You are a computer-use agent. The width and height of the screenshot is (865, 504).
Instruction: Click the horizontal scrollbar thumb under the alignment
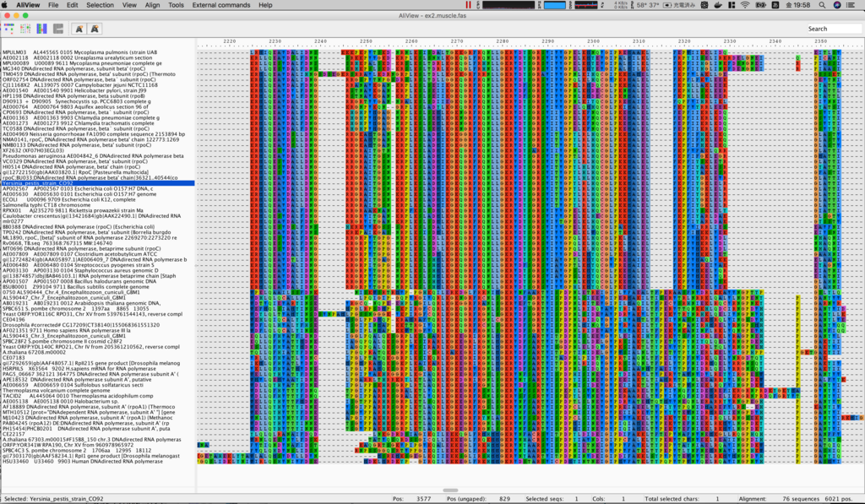pos(450,490)
